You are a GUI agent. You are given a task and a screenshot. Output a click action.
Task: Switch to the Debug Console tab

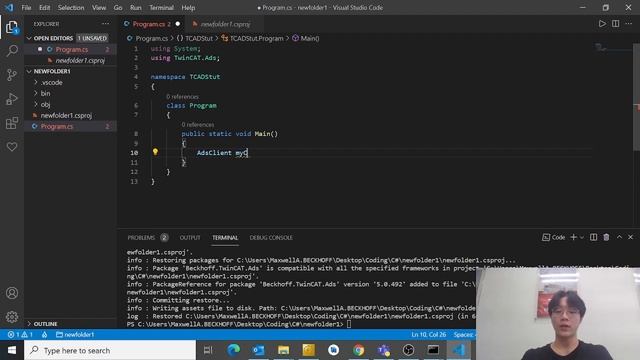[x=271, y=238]
